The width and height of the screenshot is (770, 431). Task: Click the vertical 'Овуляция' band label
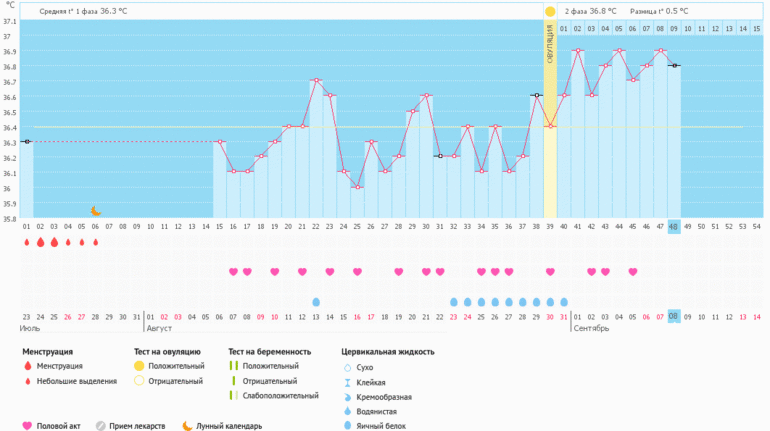[550, 45]
